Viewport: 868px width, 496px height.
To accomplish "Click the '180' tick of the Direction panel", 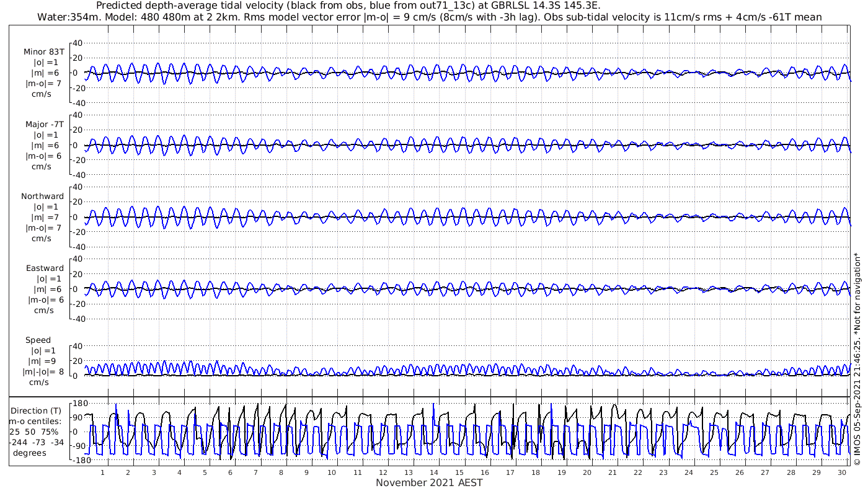I will click(80, 404).
